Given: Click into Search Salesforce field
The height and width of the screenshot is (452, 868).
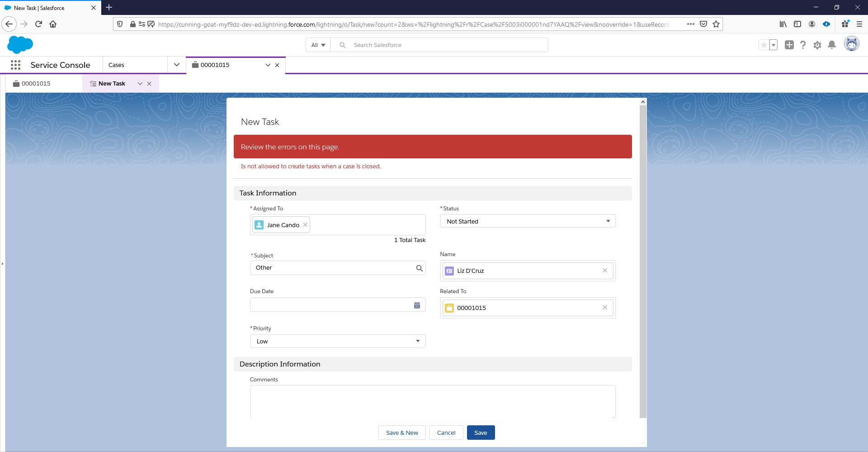Looking at the screenshot, I should pos(439,45).
